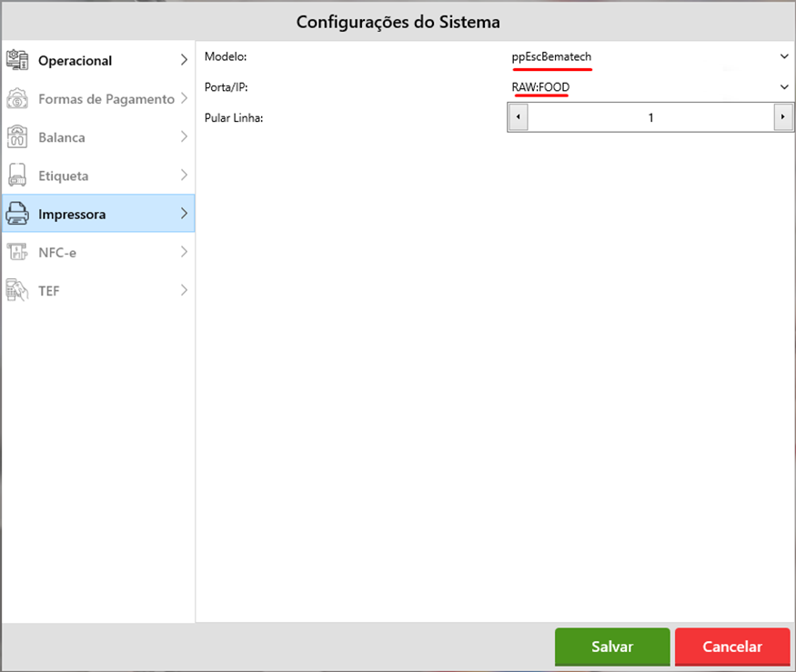Click the Operacional cash register icon
Image resolution: width=796 pixels, height=672 pixels.
17,61
